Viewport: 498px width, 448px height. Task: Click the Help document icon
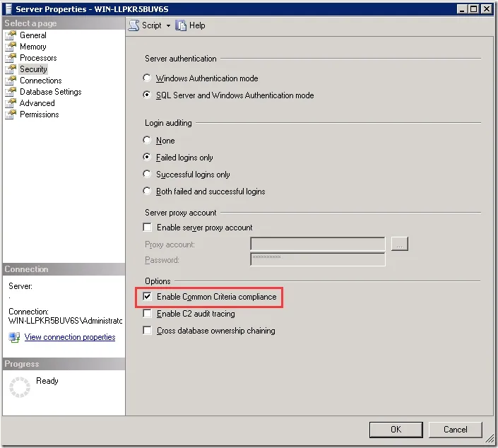(181, 25)
